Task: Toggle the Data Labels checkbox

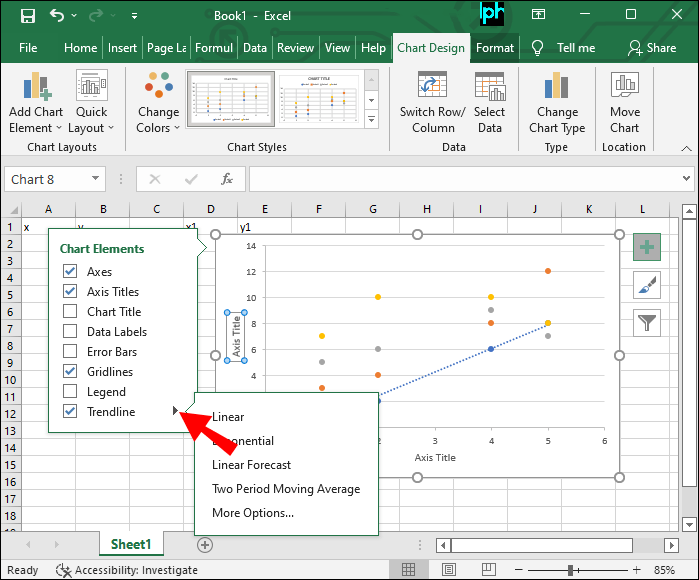Action: [70, 332]
